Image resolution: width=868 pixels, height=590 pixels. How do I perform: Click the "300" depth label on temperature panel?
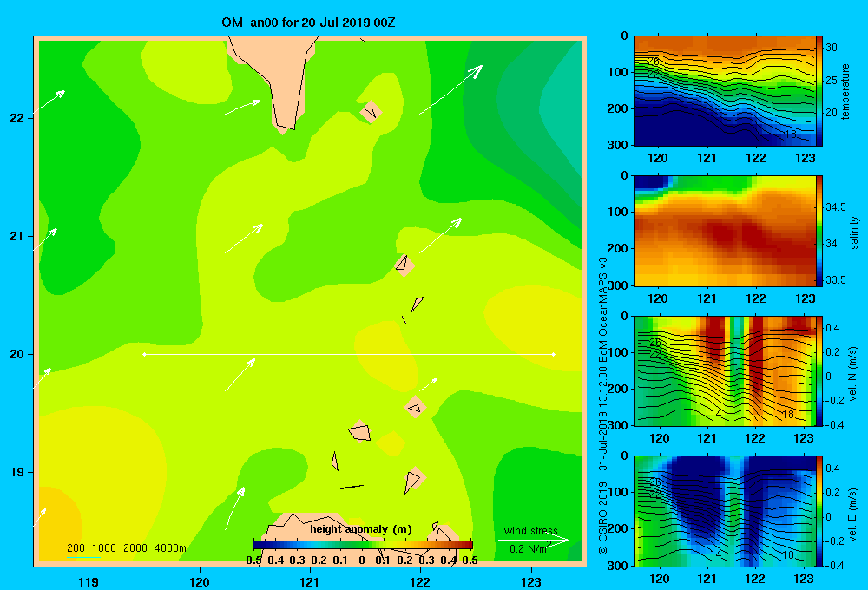[618, 145]
